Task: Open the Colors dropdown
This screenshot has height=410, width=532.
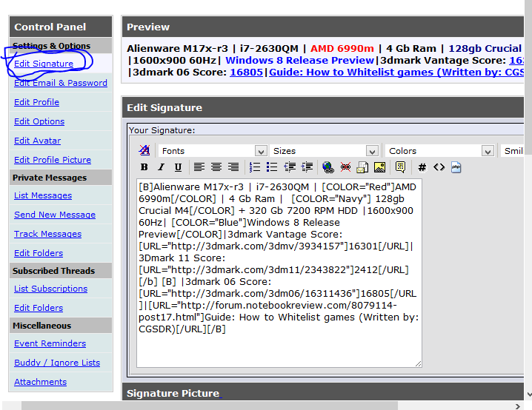Action: [439, 151]
